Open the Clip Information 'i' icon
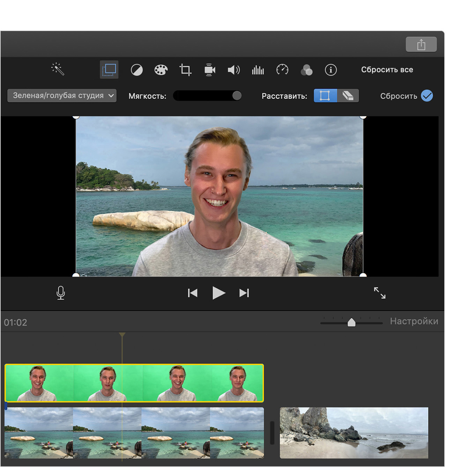476x467 pixels. (331, 70)
